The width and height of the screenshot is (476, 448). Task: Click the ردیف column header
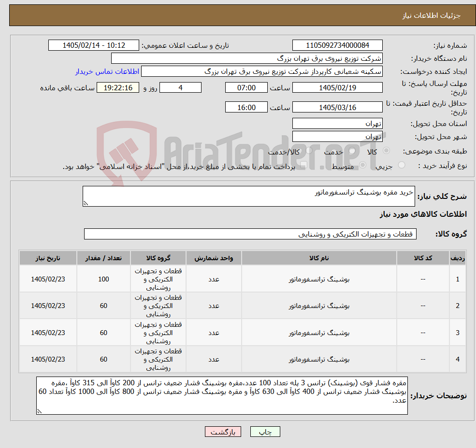(457, 258)
